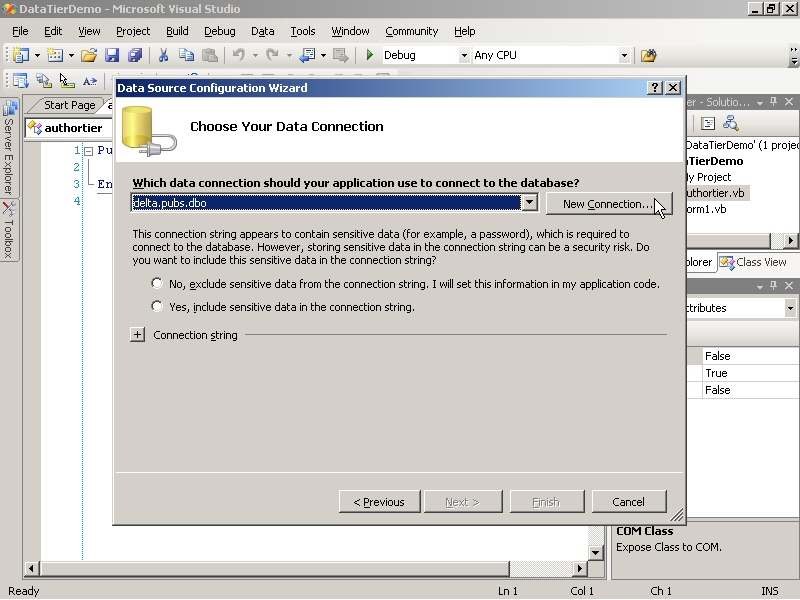Open the Properties object selector dropdown
This screenshot has height=600, width=800.
tap(790, 308)
